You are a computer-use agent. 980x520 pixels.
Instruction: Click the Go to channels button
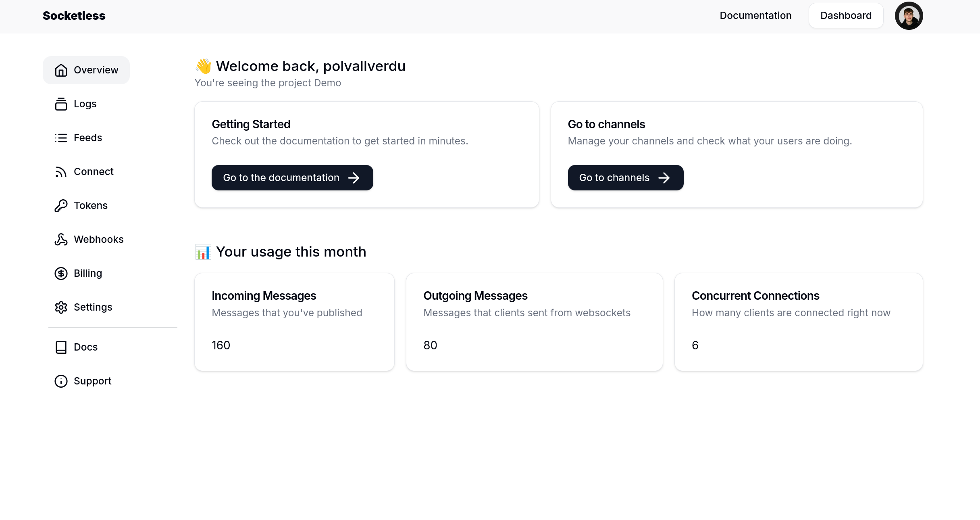626,178
